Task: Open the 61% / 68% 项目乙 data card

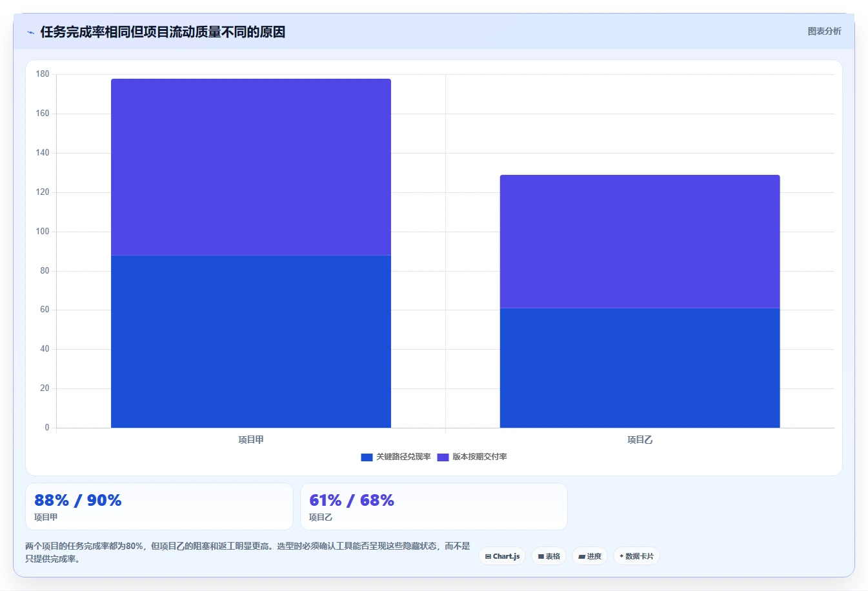Action: [x=434, y=506]
